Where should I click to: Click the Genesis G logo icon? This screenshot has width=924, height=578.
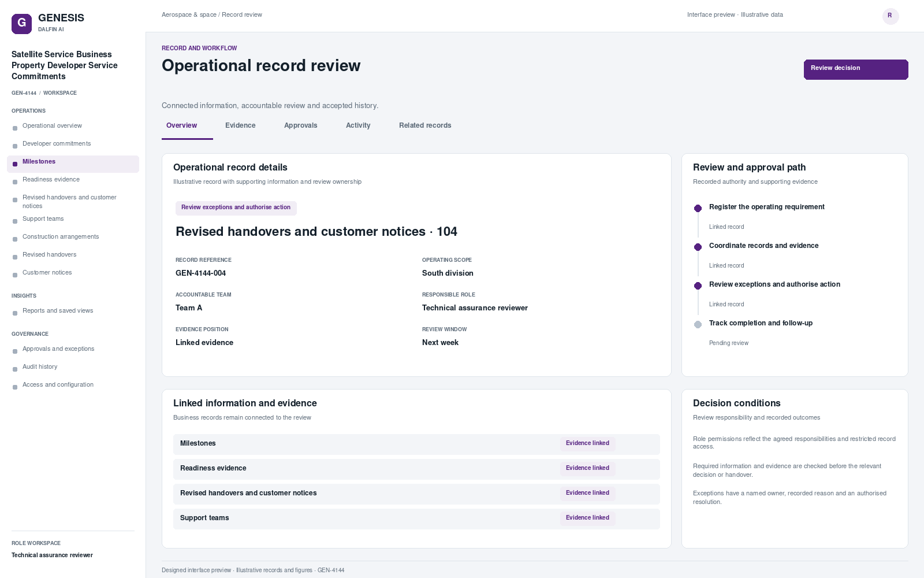pos(21,24)
